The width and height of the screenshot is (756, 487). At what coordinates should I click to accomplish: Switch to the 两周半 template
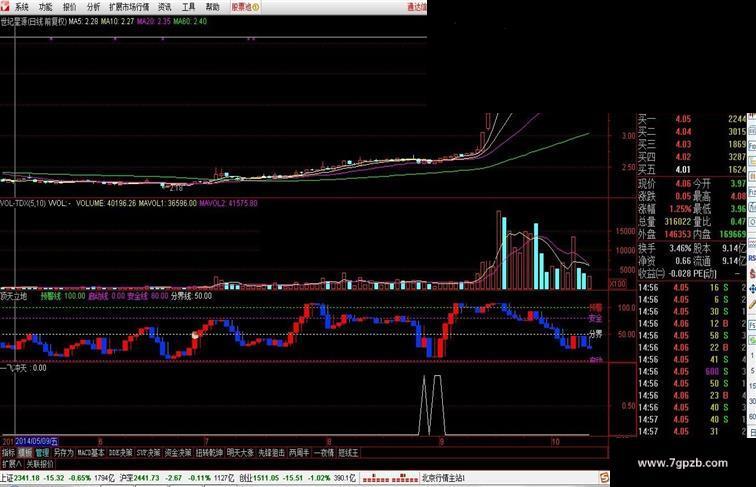[299, 452]
